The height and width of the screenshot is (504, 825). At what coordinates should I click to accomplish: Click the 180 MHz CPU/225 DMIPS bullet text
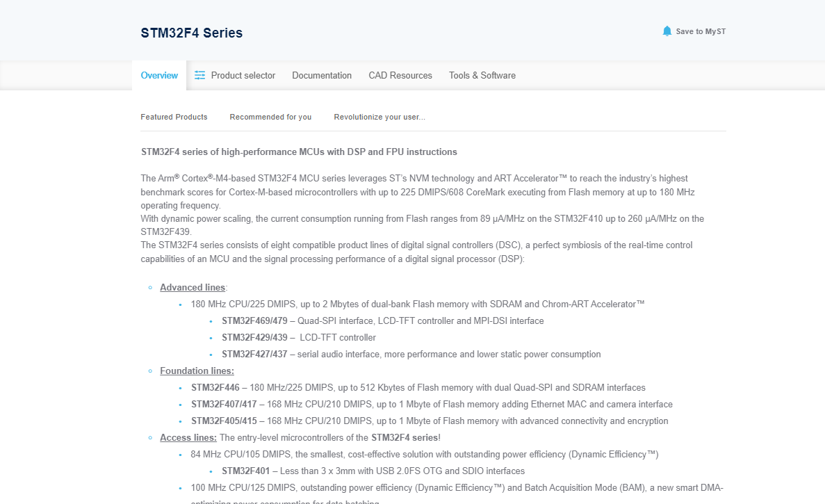(x=417, y=304)
